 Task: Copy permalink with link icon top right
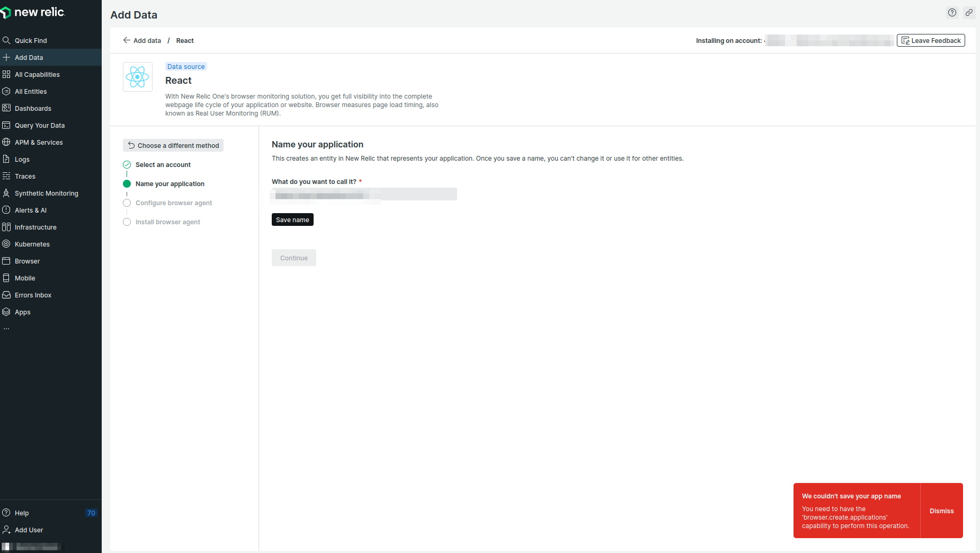(x=969, y=13)
